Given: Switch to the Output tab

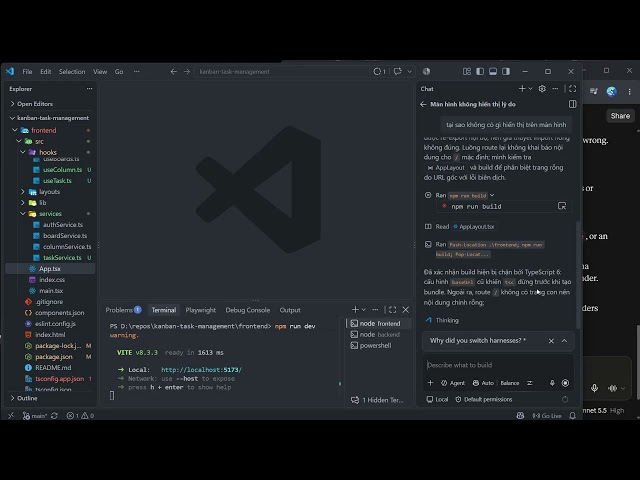Looking at the screenshot, I should 290,310.
